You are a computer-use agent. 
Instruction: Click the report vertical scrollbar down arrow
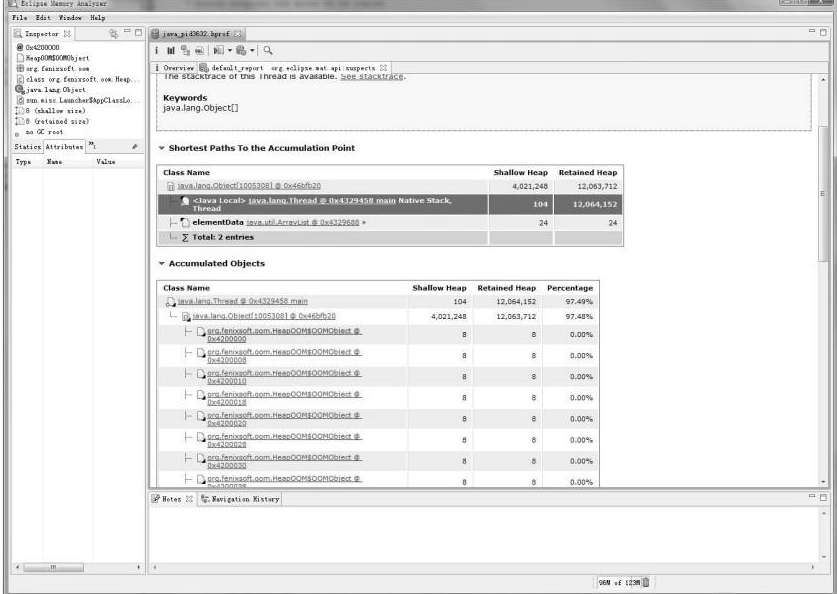point(823,481)
